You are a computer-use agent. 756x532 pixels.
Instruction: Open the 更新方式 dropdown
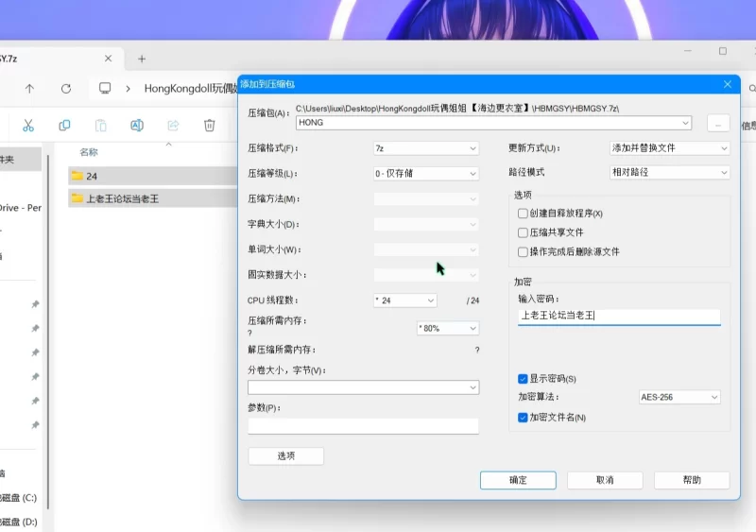[x=670, y=148]
